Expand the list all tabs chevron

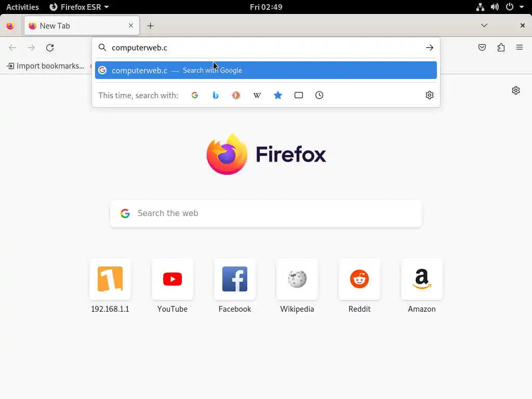(x=484, y=25)
